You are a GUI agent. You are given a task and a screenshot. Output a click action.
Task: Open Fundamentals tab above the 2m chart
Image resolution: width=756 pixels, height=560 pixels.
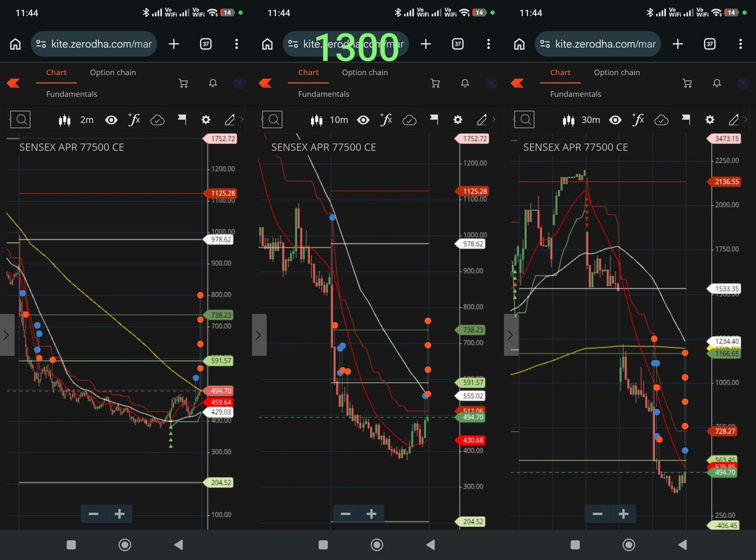tap(72, 94)
